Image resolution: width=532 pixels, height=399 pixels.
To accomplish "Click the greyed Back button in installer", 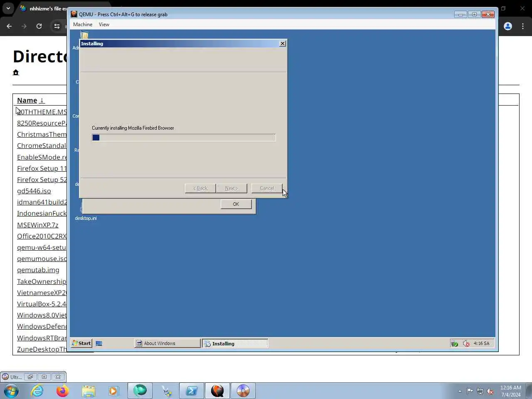I will [200, 188].
